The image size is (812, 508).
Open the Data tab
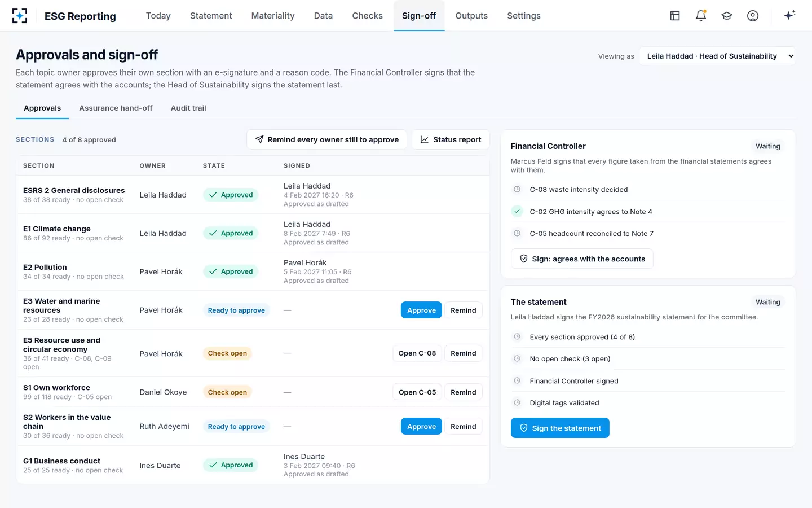[323, 16]
